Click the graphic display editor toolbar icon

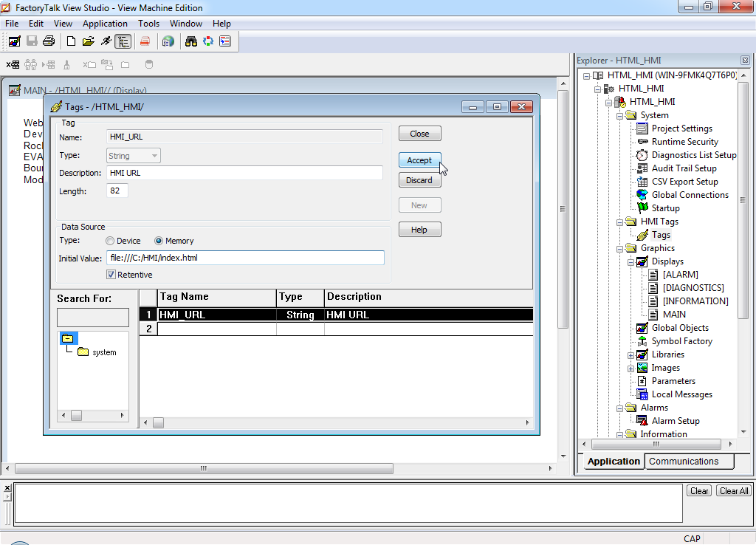pyautogui.click(x=15, y=41)
